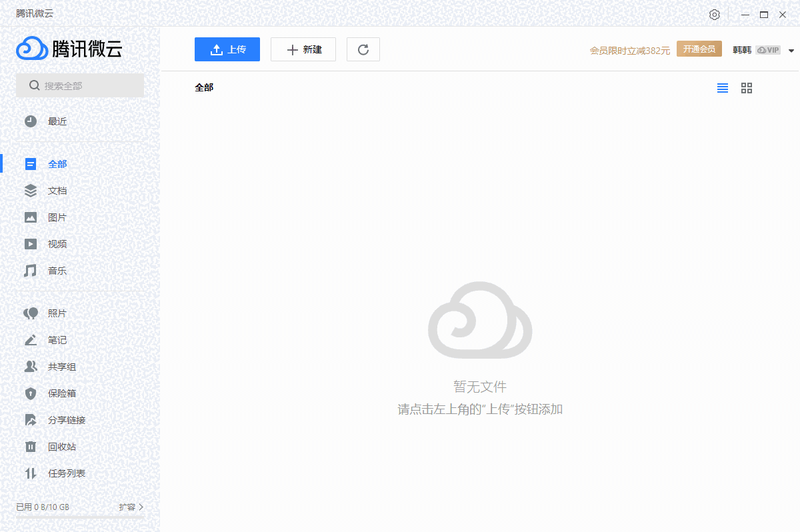This screenshot has width=800, height=532.
Task: Click the 上传 (Upload) button
Action: (227, 49)
